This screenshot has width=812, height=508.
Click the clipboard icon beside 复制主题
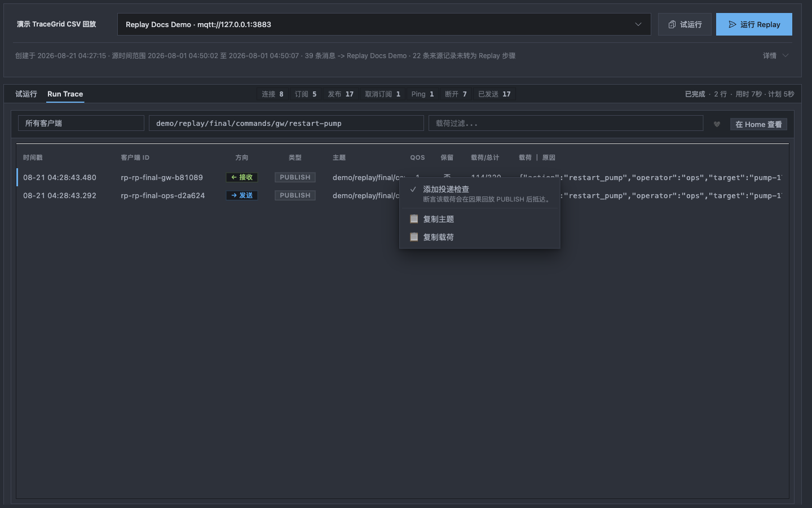pos(414,219)
